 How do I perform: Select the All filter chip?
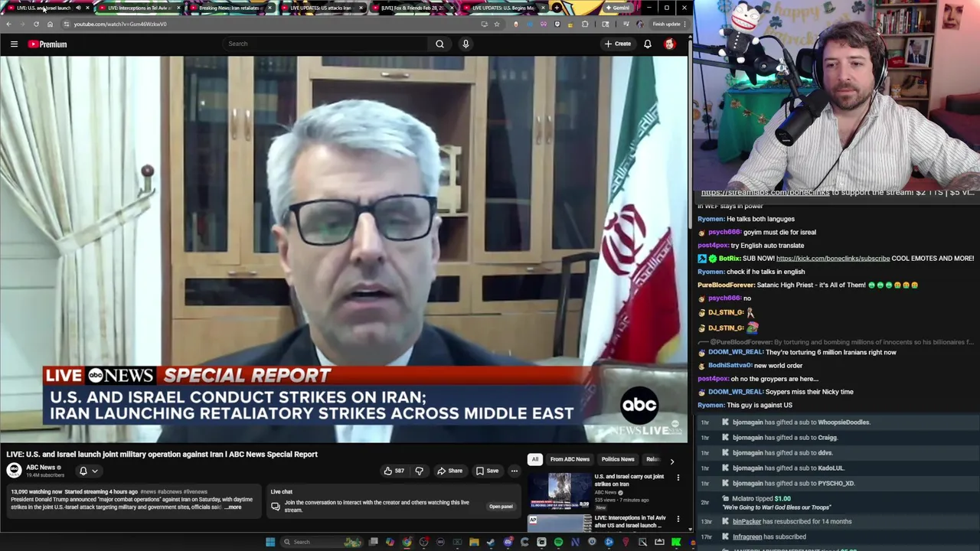(x=534, y=459)
